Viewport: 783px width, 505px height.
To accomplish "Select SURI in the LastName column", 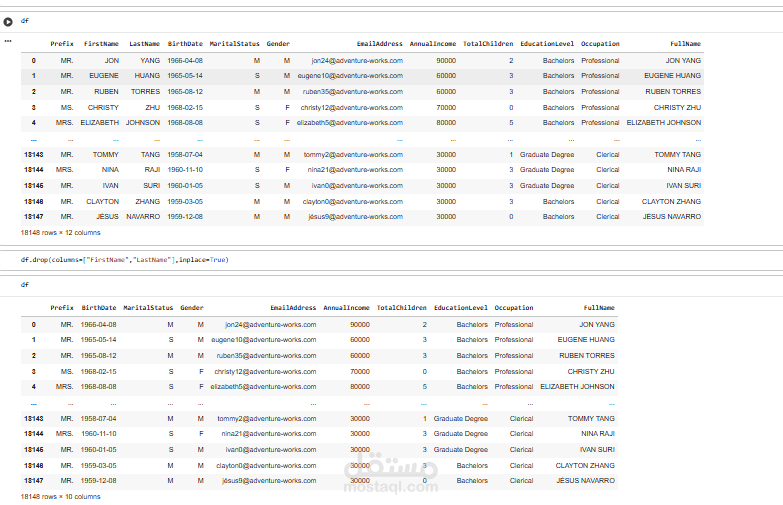I will click(152, 186).
